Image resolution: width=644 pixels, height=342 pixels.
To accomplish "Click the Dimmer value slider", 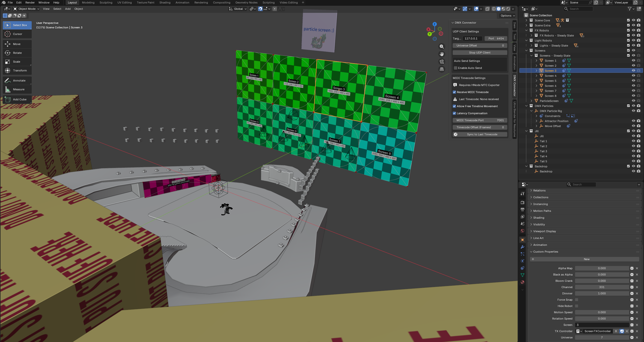I will [602, 293].
